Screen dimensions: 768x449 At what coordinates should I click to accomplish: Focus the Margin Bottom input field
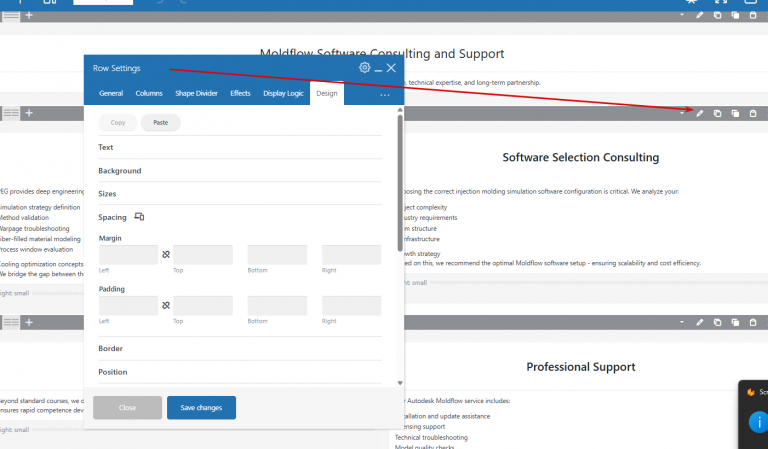tap(277, 255)
